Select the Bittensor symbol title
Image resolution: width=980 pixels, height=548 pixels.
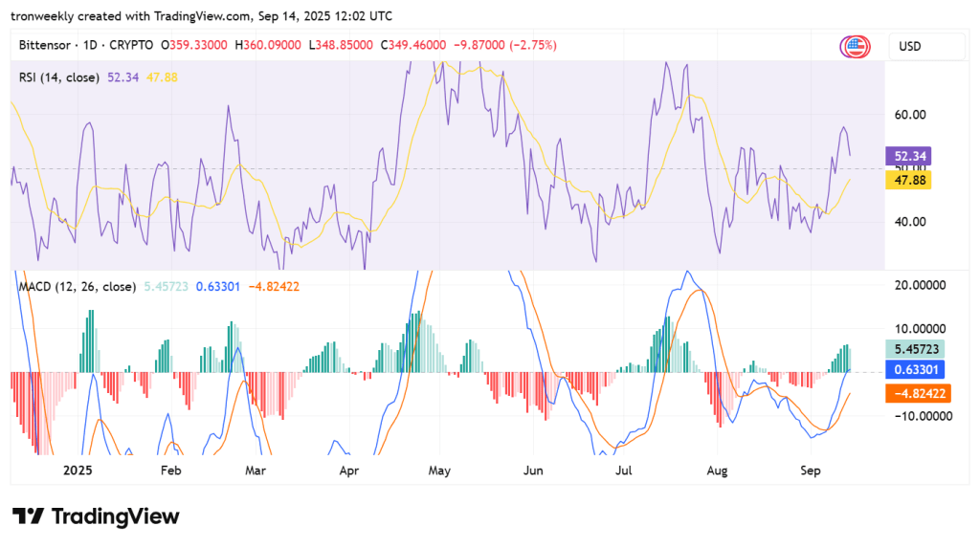pyautogui.click(x=44, y=45)
